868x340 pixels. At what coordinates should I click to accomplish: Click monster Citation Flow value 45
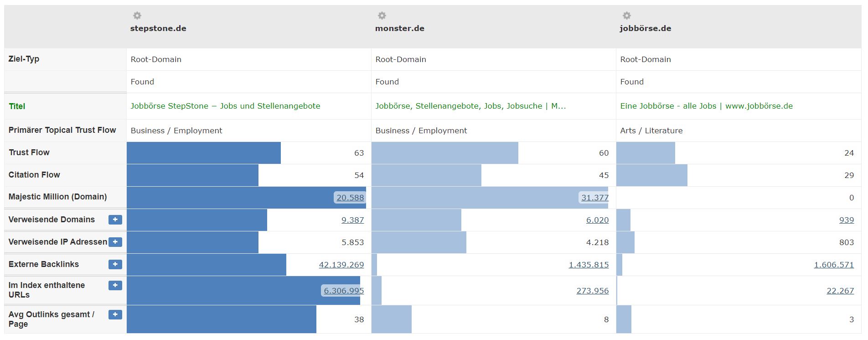click(x=604, y=175)
